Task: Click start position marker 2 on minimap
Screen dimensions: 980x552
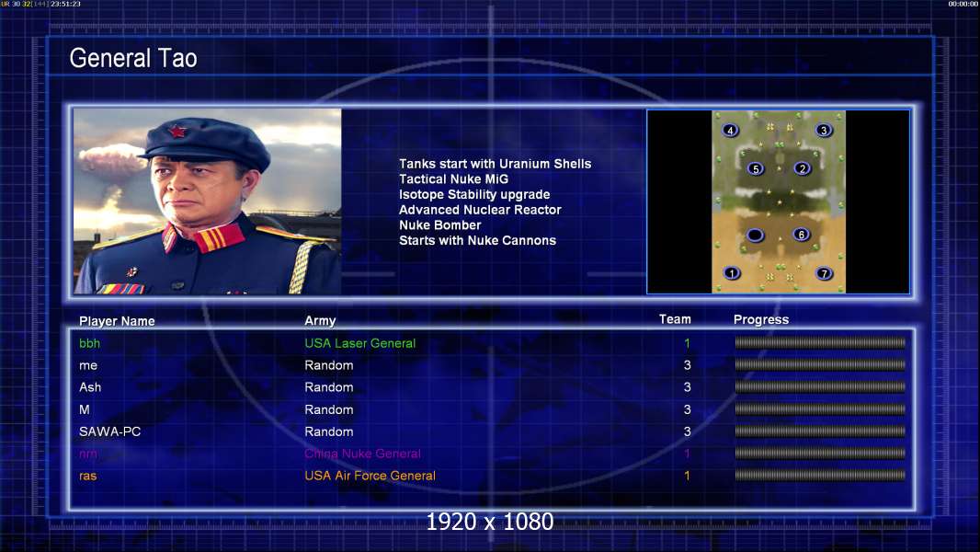Action: click(x=803, y=168)
